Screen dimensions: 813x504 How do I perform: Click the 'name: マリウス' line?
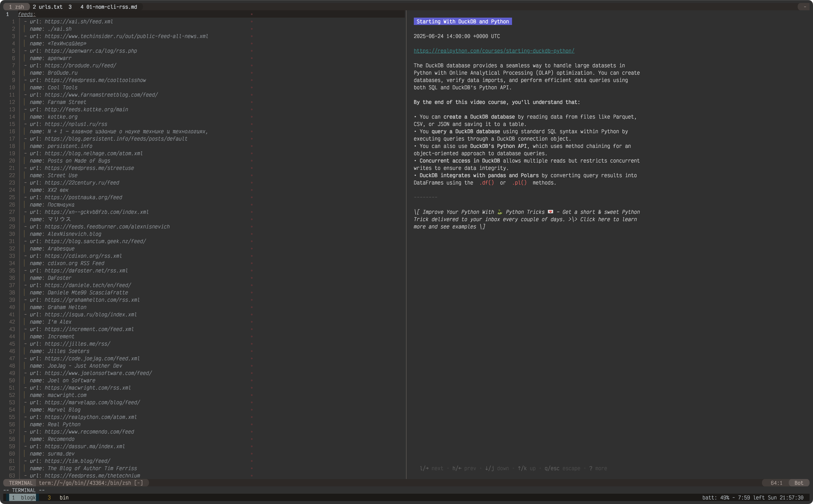[x=50, y=219]
